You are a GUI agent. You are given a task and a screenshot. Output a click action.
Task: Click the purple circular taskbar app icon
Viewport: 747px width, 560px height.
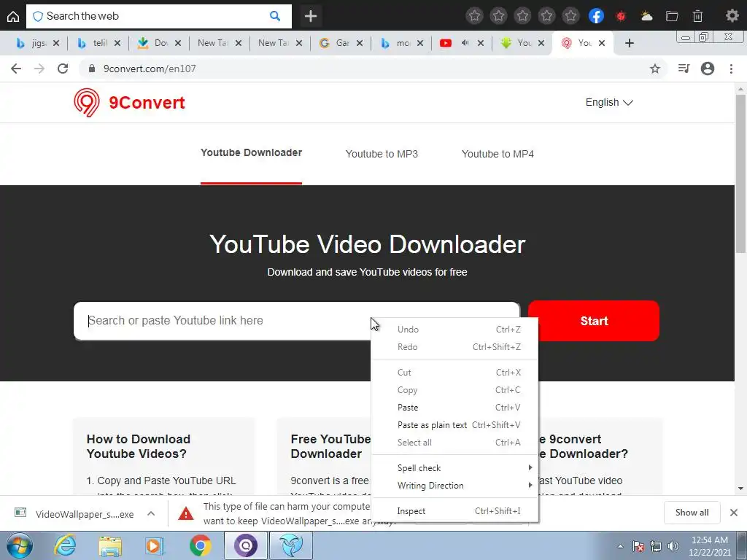pyautogui.click(x=245, y=545)
